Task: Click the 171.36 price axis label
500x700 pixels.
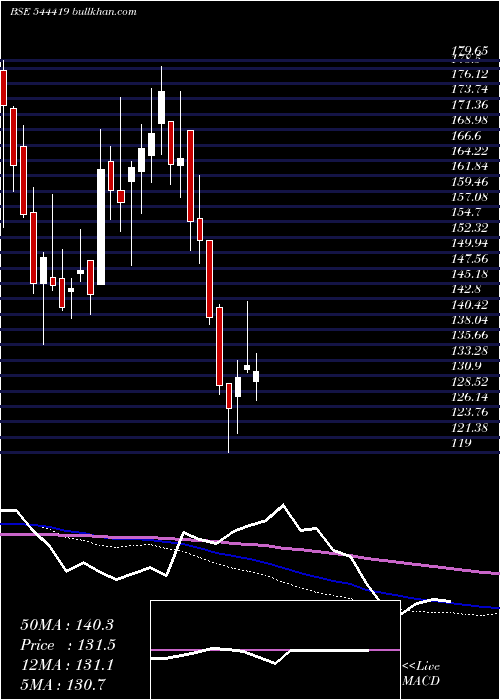Action: (x=470, y=105)
